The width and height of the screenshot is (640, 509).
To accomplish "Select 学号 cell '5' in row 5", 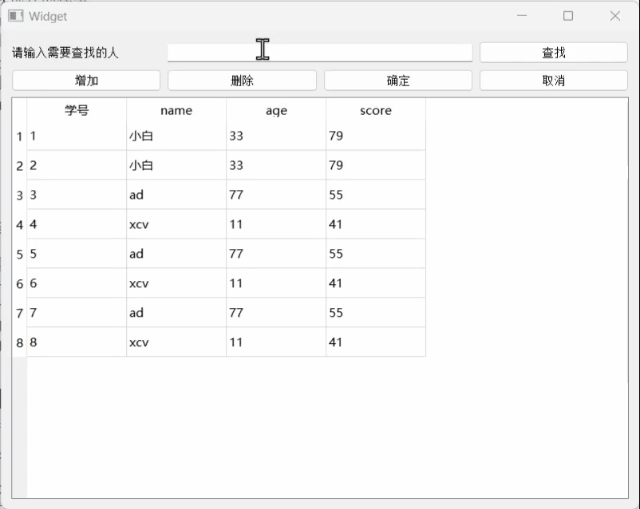I will (x=77, y=253).
